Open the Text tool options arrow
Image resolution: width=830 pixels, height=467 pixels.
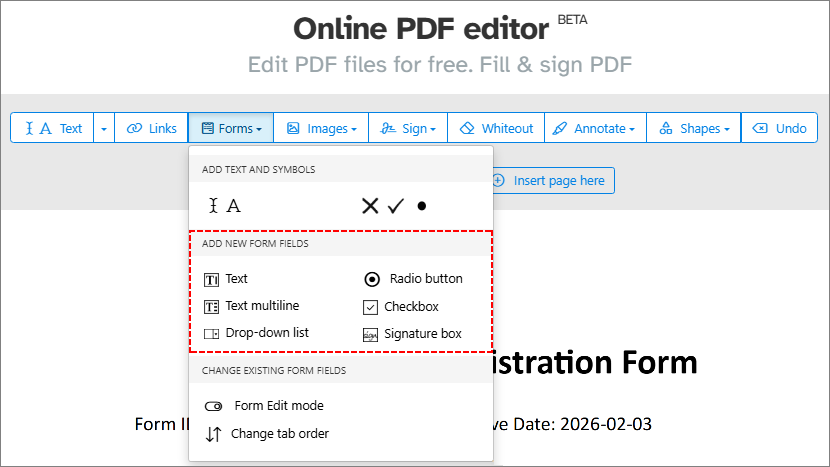104,128
